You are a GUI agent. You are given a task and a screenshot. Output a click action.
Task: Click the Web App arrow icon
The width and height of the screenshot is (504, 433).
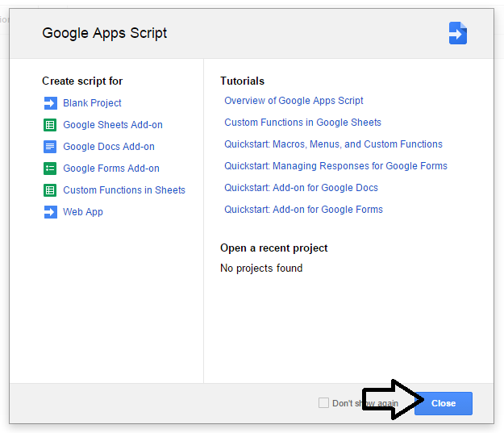50,212
